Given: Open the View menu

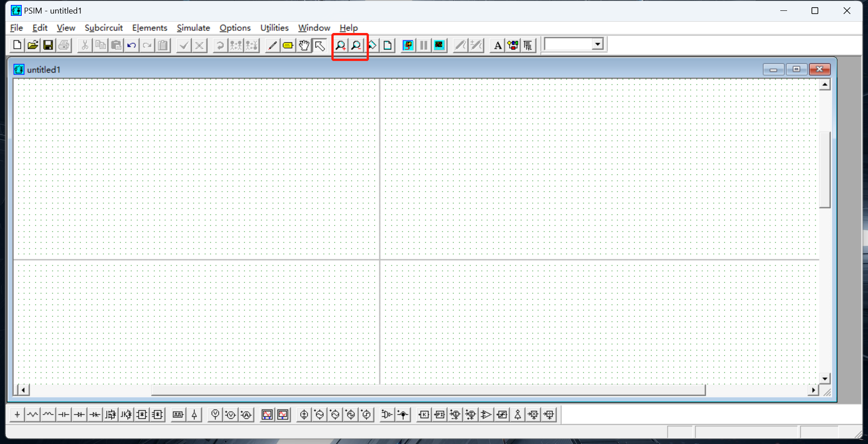Looking at the screenshot, I should pyautogui.click(x=66, y=28).
